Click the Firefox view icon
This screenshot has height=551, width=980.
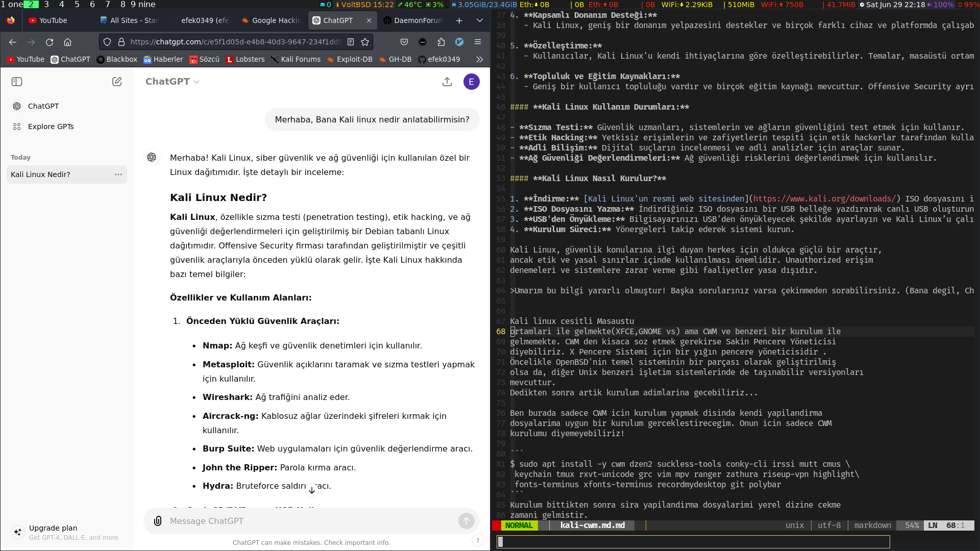pyautogui.click(x=11, y=20)
